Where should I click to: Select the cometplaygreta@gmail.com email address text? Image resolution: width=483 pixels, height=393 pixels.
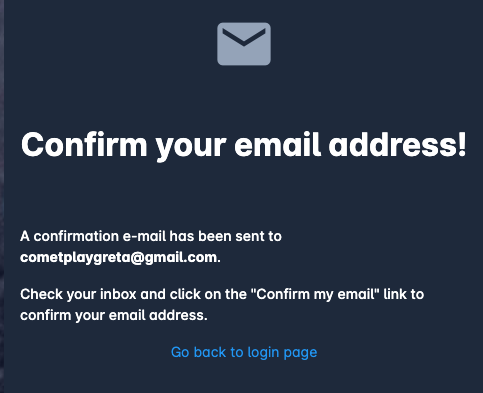[119, 258]
